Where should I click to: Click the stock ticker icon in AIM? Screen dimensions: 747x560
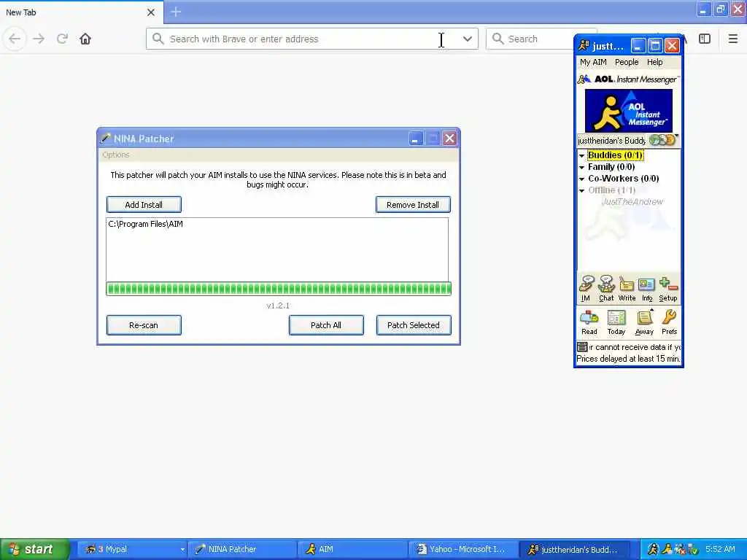coord(582,346)
